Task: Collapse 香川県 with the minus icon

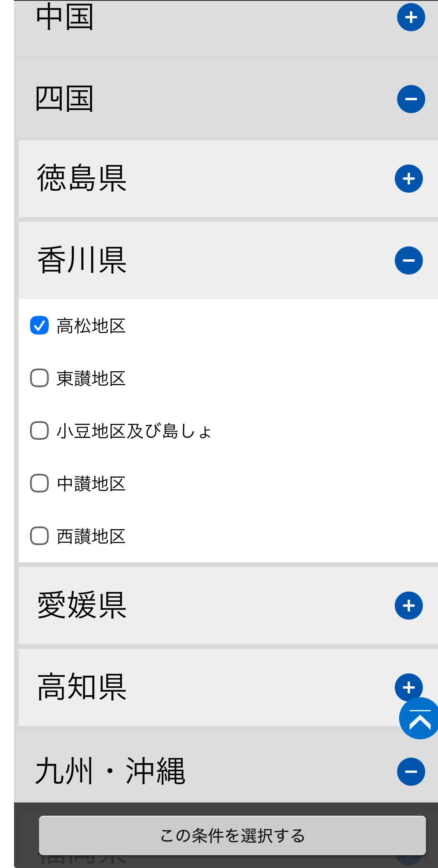Action: (x=408, y=260)
